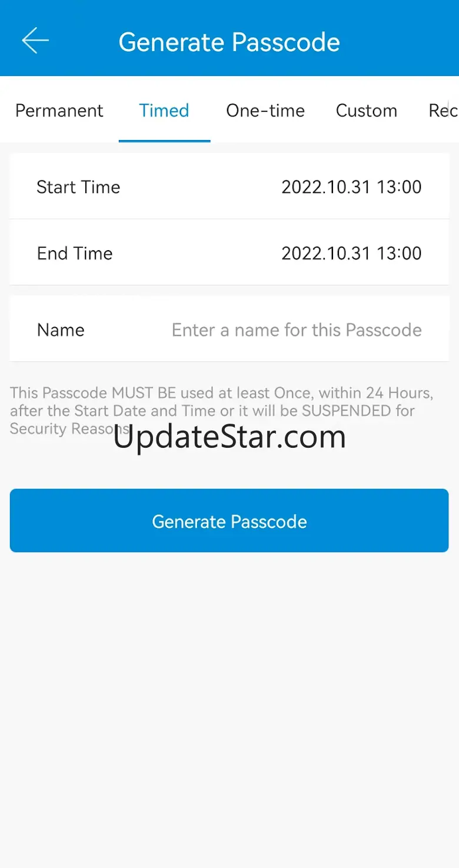The width and height of the screenshot is (459, 868).
Task: Change the Start Time value 2022.10.31 13:00
Action: [x=351, y=187]
